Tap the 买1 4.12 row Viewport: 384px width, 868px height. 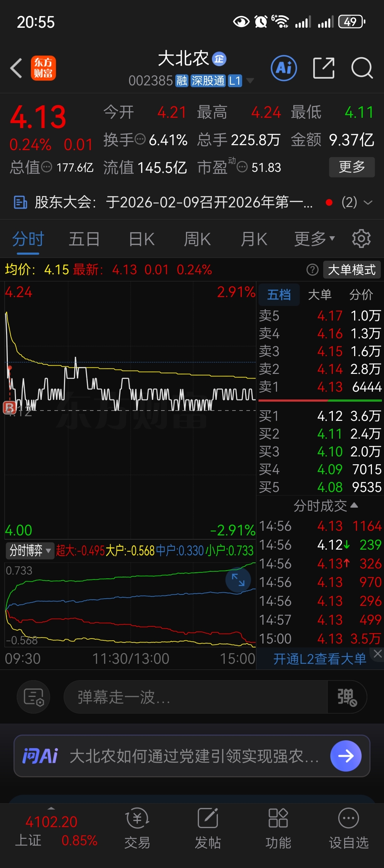click(x=320, y=416)
